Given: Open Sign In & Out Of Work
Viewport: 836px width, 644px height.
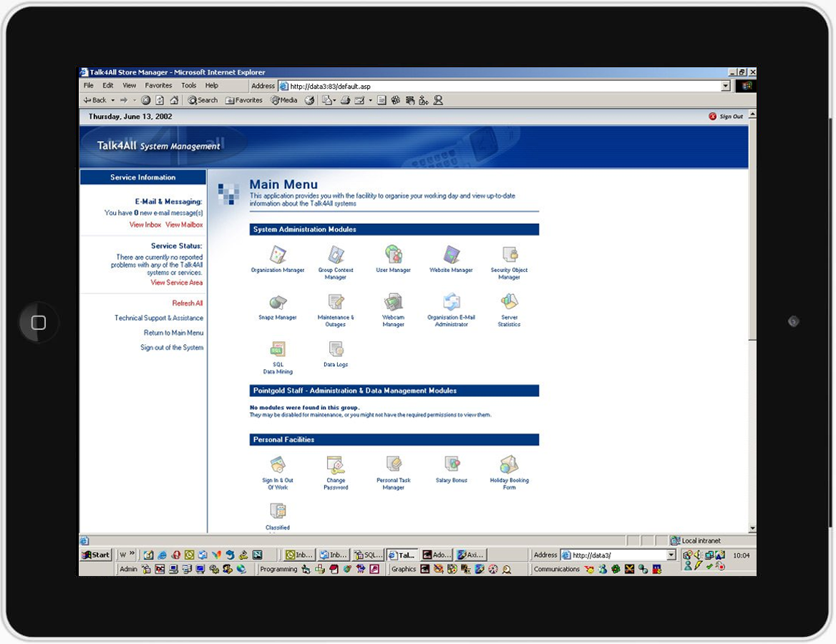Looking at the screenshot, I should (x=277, y=473).
